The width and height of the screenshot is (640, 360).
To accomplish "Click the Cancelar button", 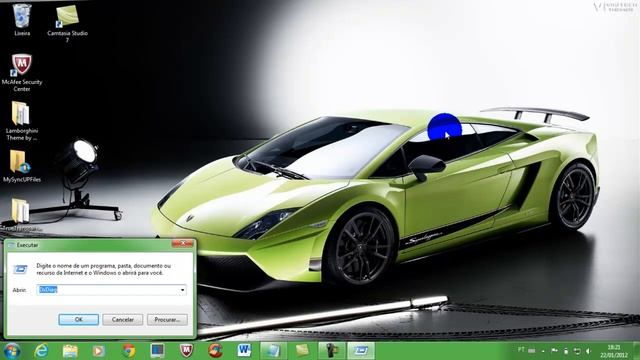I will [122, 320].
